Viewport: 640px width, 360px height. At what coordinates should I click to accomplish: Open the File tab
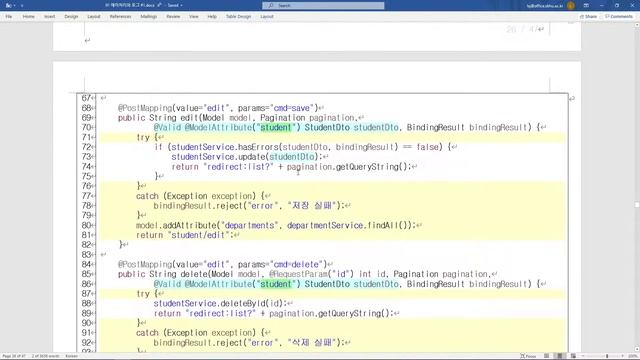point(9,17)
